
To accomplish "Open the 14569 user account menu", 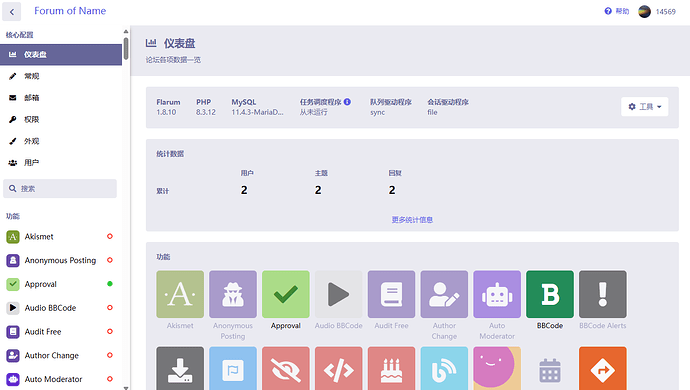I will pos(657,11).
